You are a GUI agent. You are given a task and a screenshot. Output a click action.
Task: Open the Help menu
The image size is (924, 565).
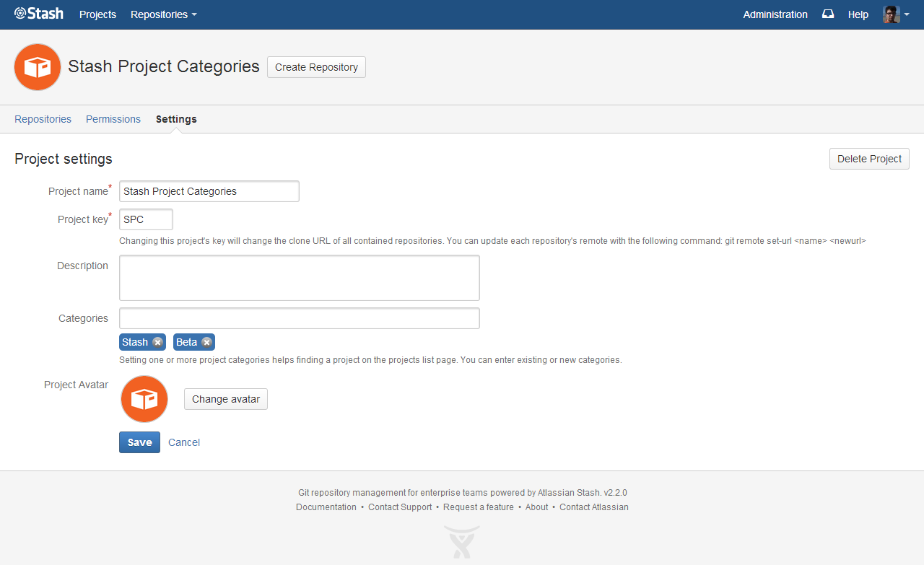[858, 14]
